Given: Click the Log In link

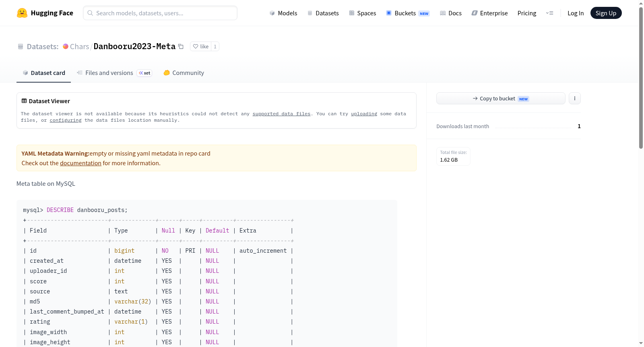Looking at the screenshot, I should tap(576, 13).
